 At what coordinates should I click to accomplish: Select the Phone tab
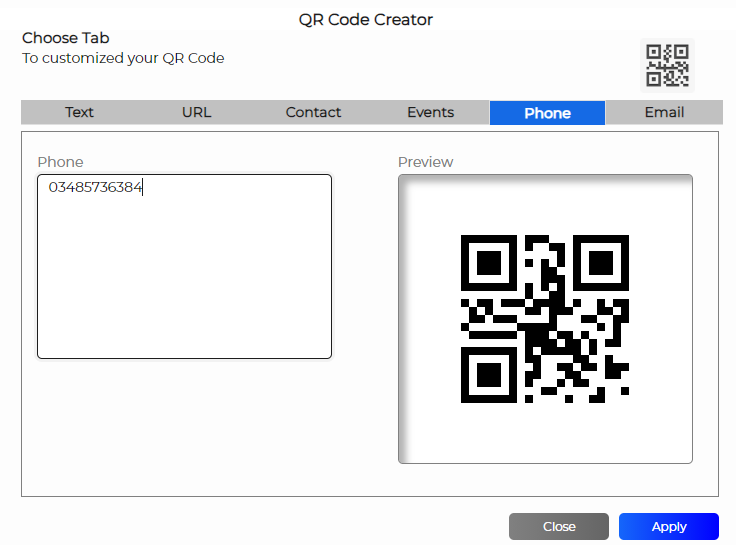(547, 113)
